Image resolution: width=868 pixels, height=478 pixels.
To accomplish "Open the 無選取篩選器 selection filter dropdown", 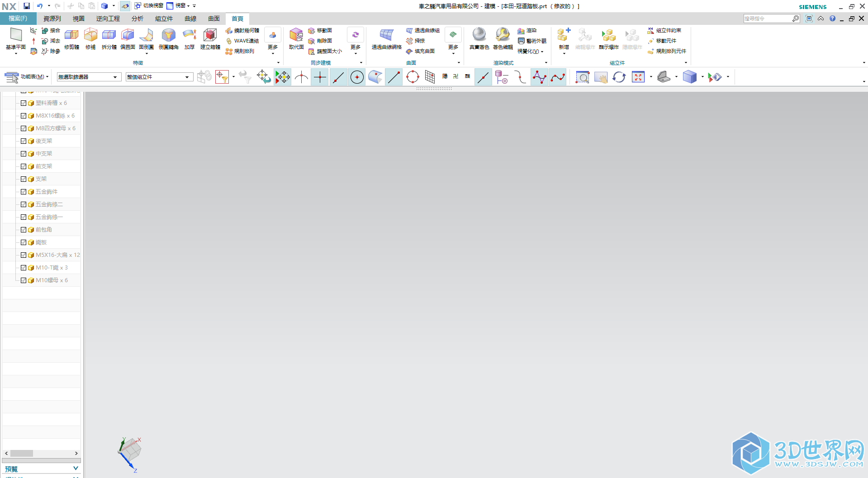I will coord(89,77).
